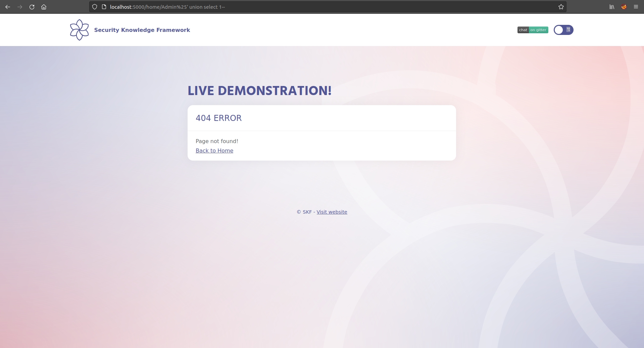The width and height of the screenshot is (644, 348).
Task: Focus the address bar URL field
Action: (302, 7)
